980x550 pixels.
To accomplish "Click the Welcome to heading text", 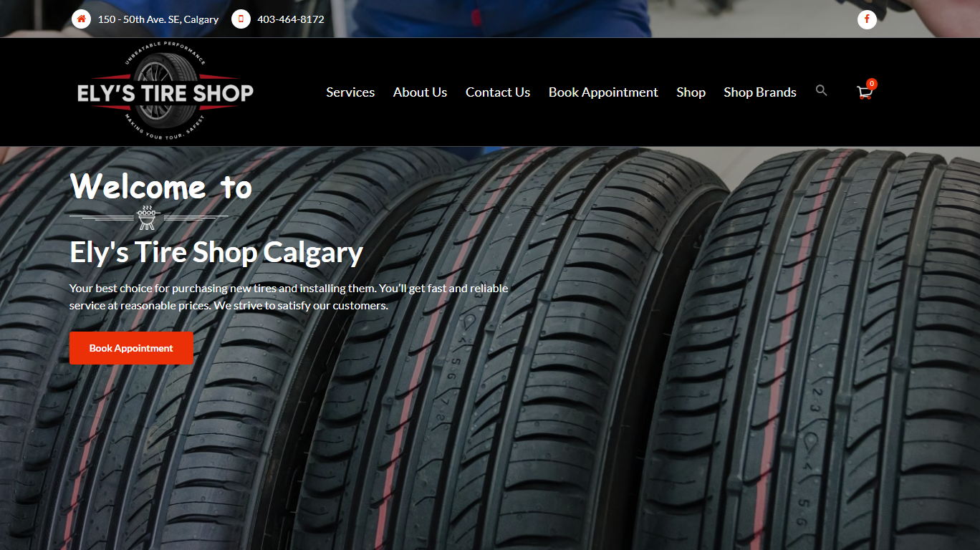I will click(x=161, y=187).
